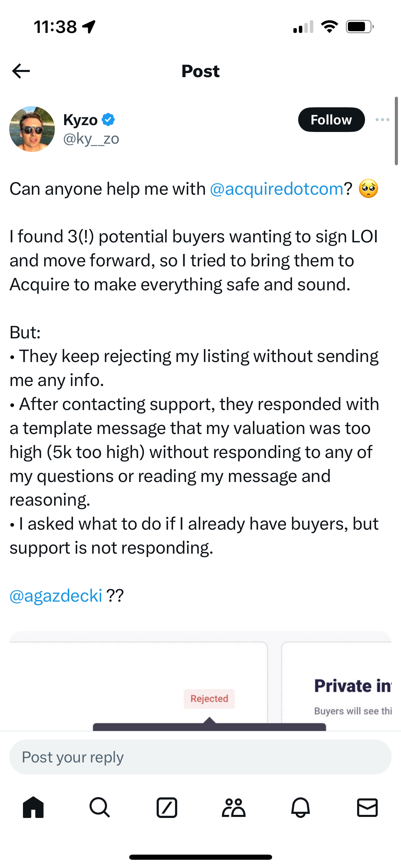Open the @agazdecki mention link
This screenshot has height=868, width=401.
pyautogui.click(x=56, y=595)
